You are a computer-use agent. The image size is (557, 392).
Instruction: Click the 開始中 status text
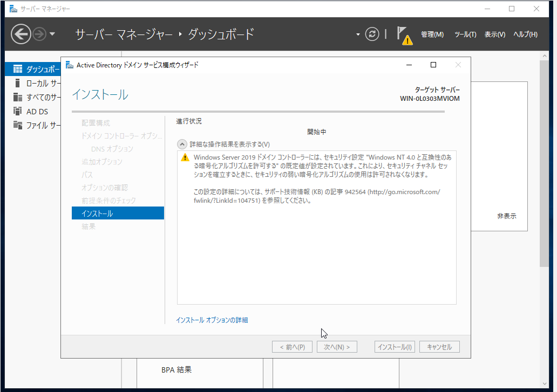316,132
